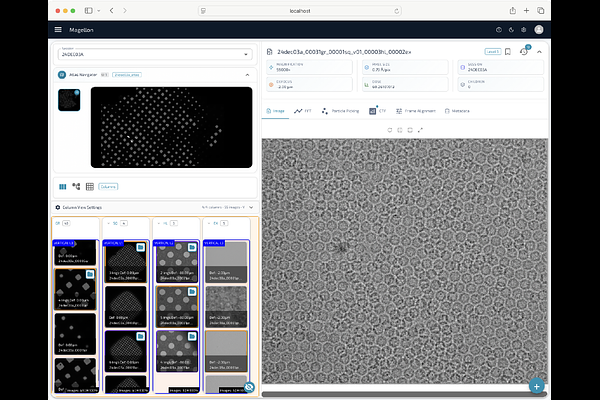Open a new Safari tab
This screenshot has width=600, height=400.
click(527, 11)
